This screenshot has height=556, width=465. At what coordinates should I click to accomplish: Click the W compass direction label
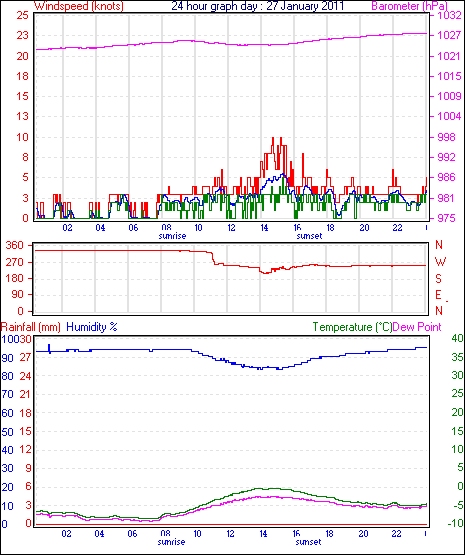click(440, 262)
